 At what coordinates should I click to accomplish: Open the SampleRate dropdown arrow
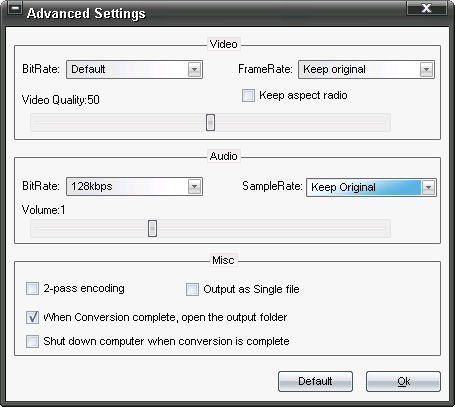pyautogui.click(x=428, y=188)
